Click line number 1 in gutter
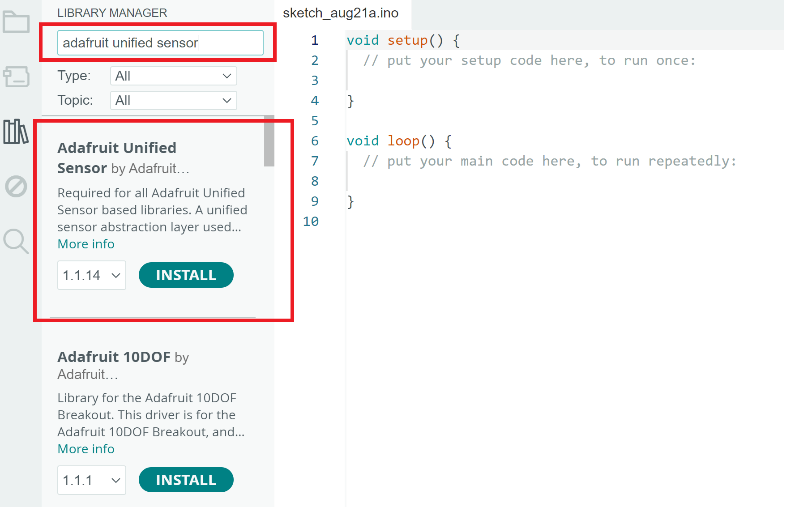This screenshot has width=812, height=507. (x=315, y=40)
